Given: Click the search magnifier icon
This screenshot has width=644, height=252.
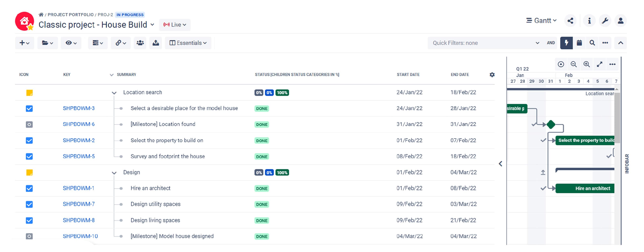Looking at the screenshot, I should point(592,43).
